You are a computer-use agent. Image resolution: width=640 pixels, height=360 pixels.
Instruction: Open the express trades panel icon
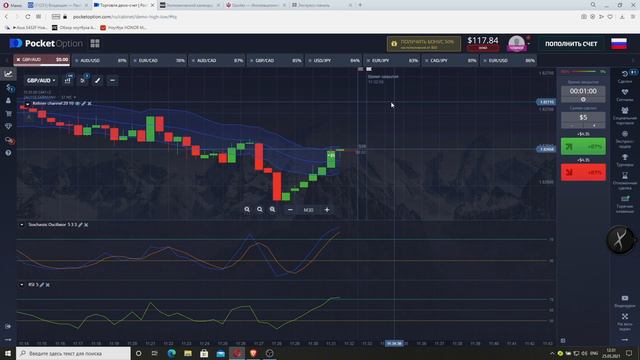tap(624, 139)
